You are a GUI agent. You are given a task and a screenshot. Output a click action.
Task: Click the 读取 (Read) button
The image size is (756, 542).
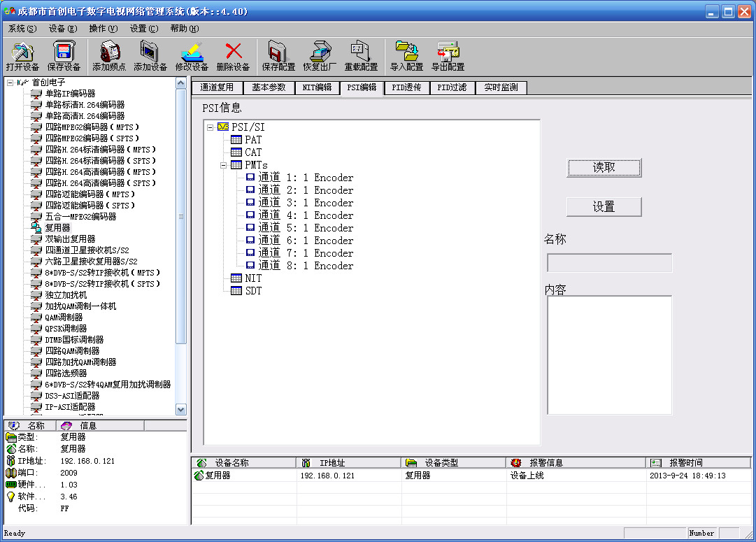click(604, 168)
